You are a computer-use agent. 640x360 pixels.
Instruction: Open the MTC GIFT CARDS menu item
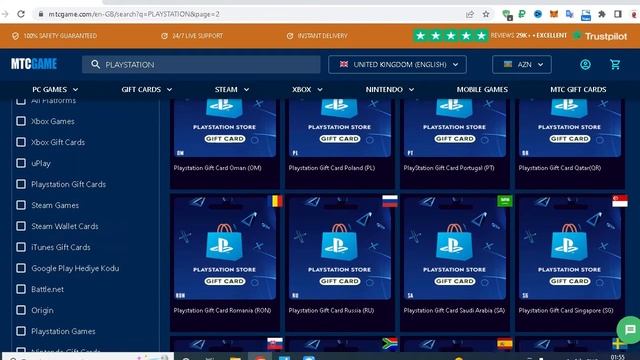[x=578, y=89]
